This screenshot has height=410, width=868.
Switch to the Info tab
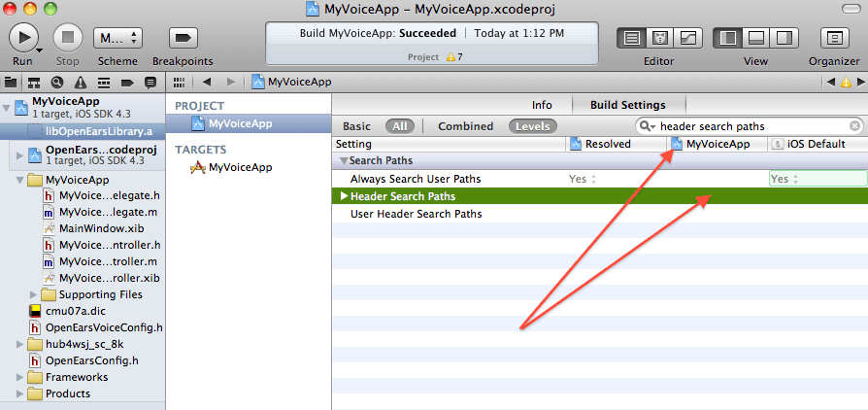tap(542, 105)
